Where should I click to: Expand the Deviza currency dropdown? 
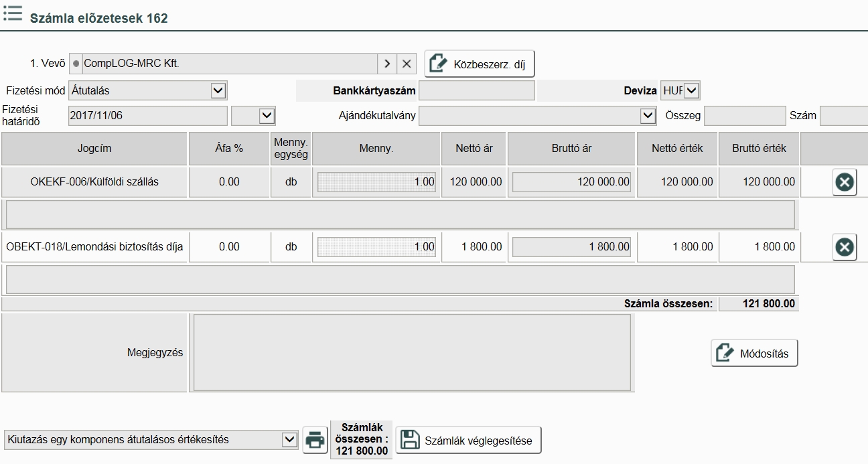pyautogui.click(x=692, y=90)
